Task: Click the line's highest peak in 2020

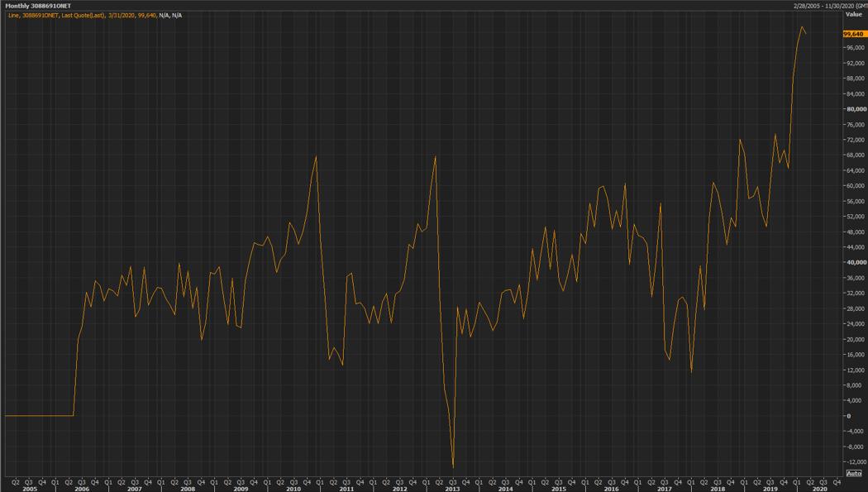Action: (802, 27)
